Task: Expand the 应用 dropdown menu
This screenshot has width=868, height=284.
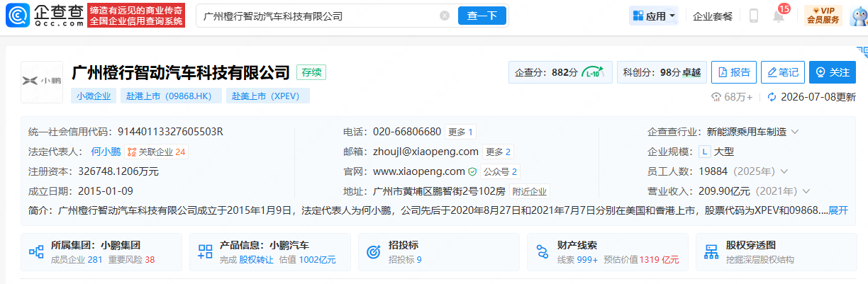Action: (x=654, y=16)
